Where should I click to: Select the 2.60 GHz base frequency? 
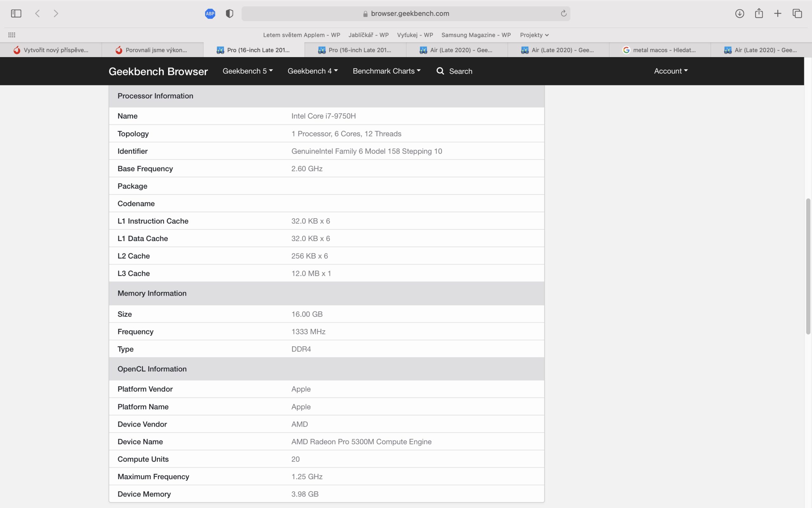pyautogui.click(x=307, y=169)
